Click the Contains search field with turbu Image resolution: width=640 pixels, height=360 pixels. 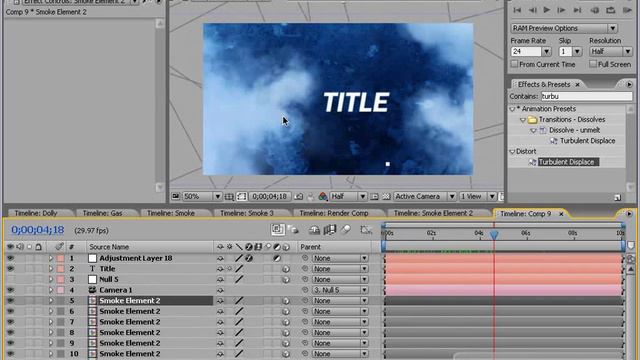pyautogui.click(x=587, y=96)
